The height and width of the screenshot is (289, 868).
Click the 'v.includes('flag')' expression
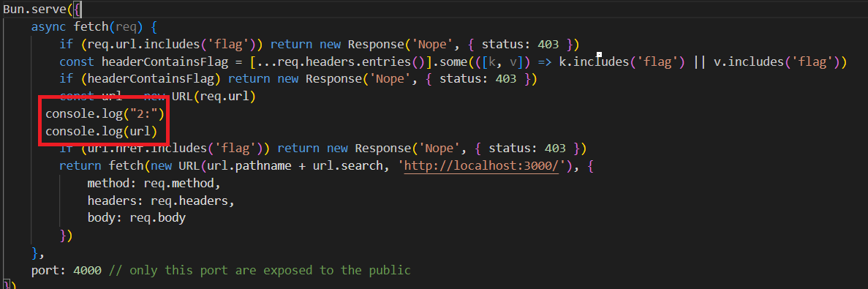point(777,62)
